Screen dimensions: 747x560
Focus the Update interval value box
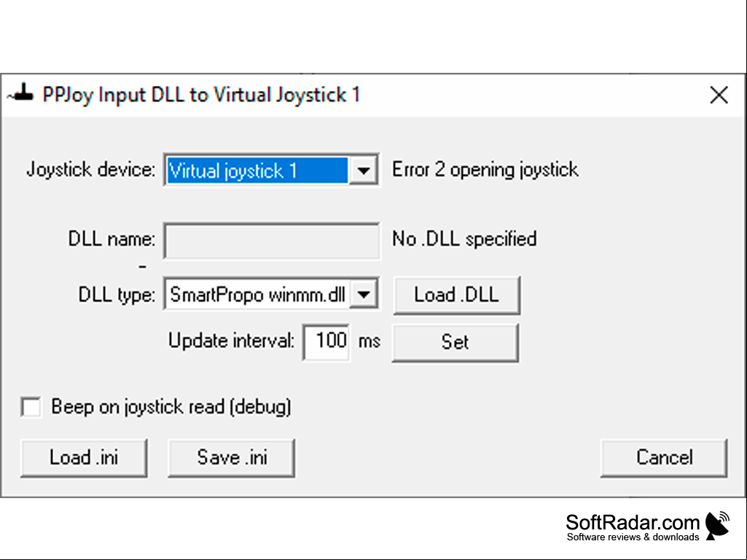pos(326,342)
